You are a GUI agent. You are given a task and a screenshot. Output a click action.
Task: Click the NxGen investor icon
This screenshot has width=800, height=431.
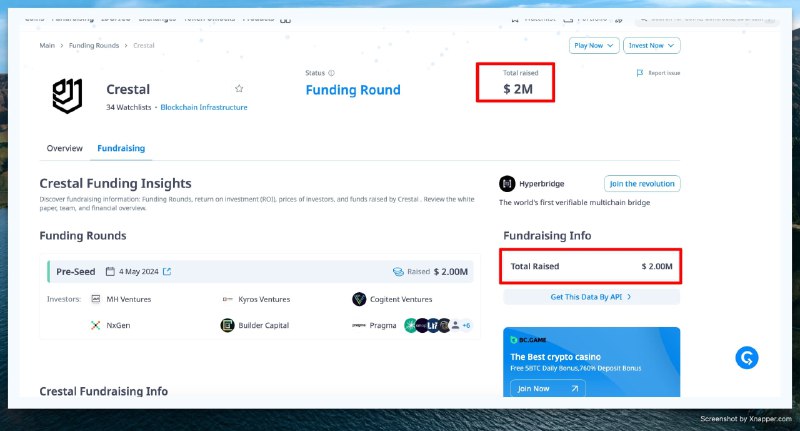(x=95, y=325)
